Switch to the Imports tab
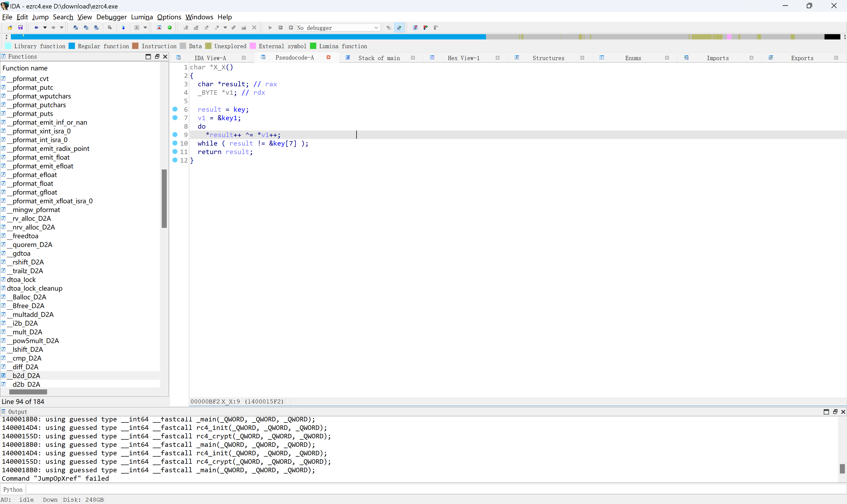Screen dimensions: 847x504 (x=718, y=58)
